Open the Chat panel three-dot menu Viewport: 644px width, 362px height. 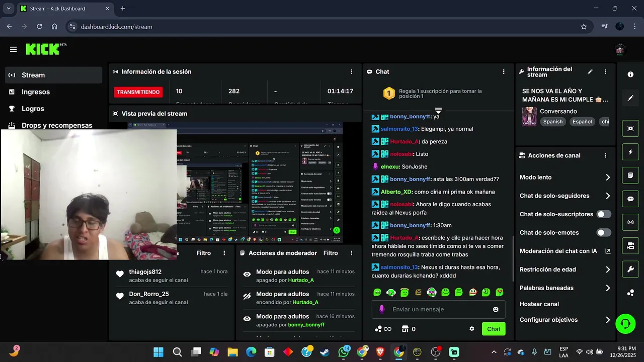click(504, 72)
